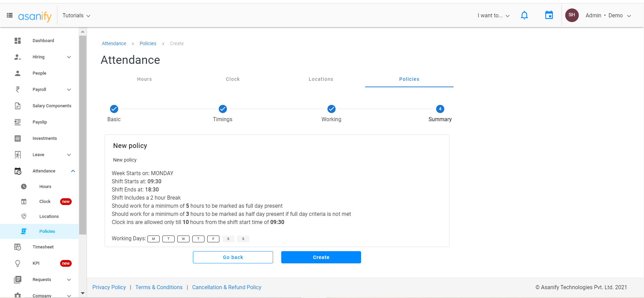
Task: Toggle the Friday working day box
Action: click(213, 239)
